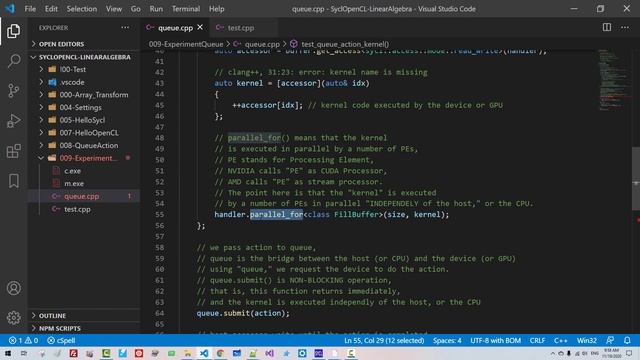This screenshot has width=640, height=360.
Task: Open the VS Code icon in the taskbar
Action: point(204,353)
